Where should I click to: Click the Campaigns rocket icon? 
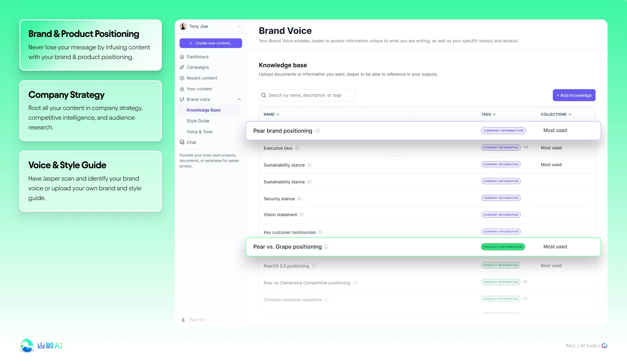(x=182, y=67)
